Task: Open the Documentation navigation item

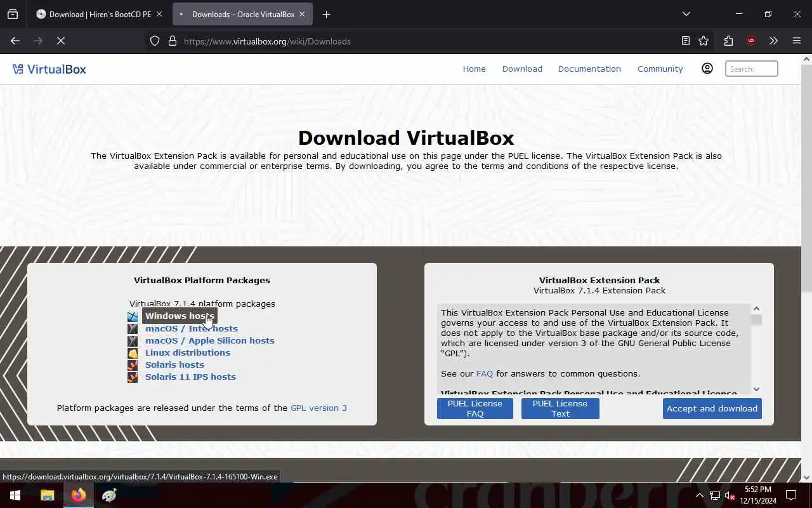Action: pos(589,69)
